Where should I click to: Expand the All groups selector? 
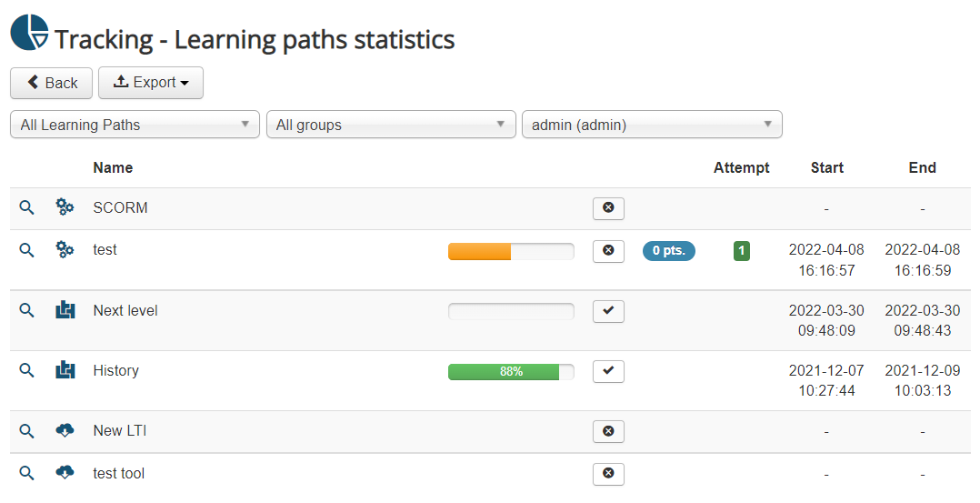[390, 125]
